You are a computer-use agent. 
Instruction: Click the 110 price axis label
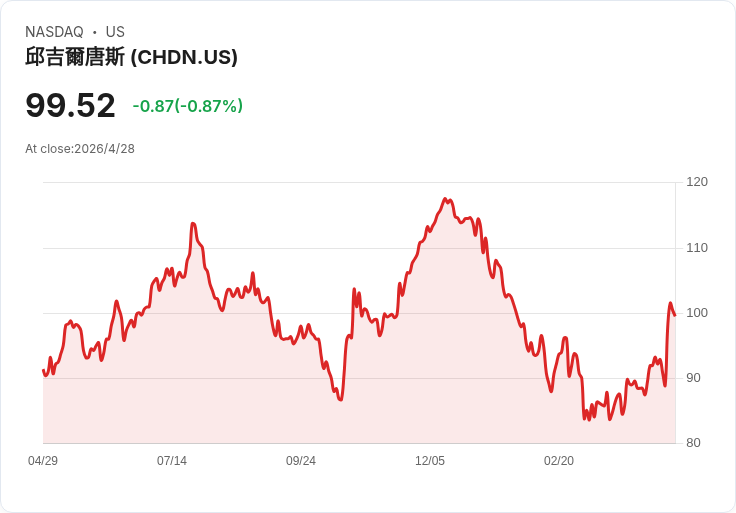coord(697,247)
